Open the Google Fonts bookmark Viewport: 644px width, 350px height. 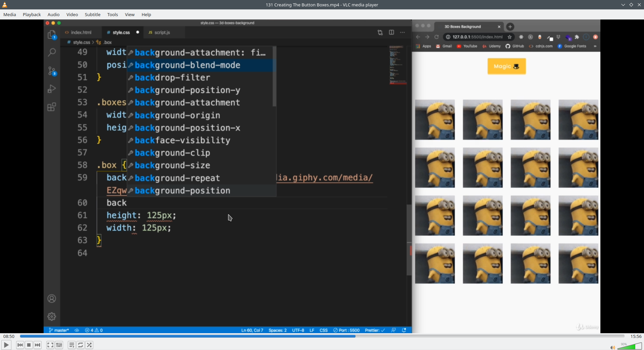click(x=572, y=46)
